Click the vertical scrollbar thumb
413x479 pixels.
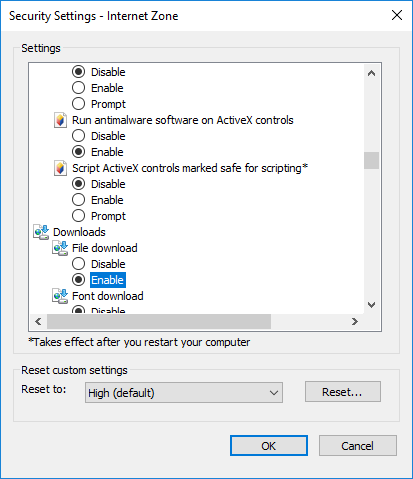pyautogui.click(x=371, y=161)
